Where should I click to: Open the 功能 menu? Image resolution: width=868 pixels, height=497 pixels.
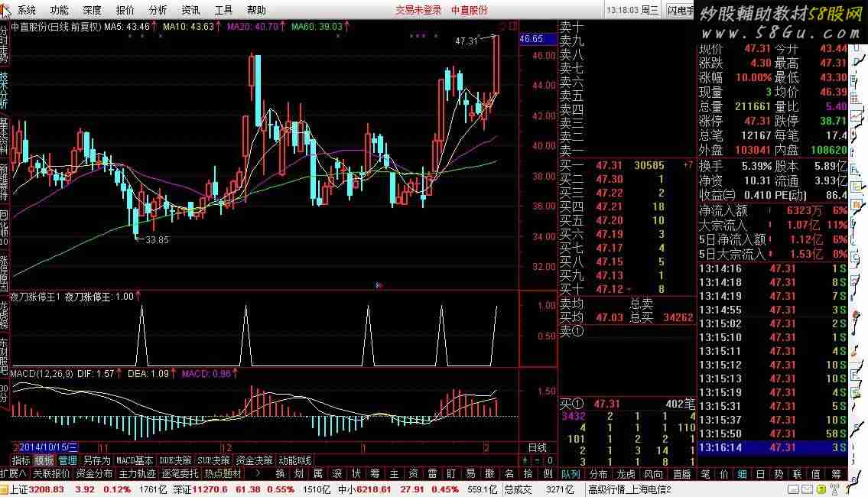[x=59, y=10]
